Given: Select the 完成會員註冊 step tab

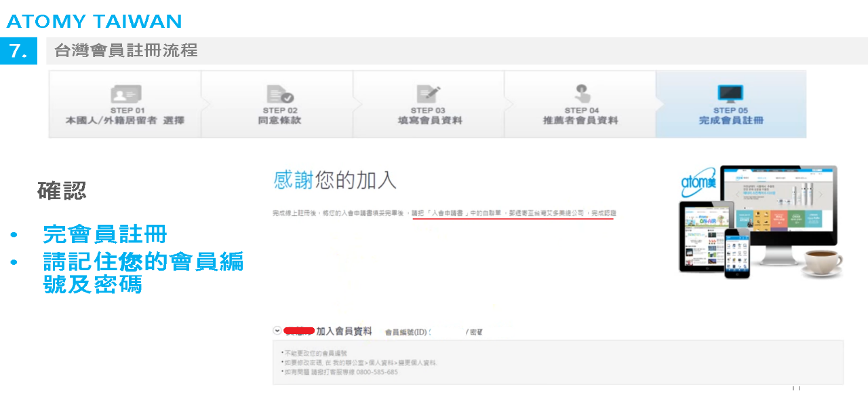Looking at the screenshot, I should coord(731,105).
